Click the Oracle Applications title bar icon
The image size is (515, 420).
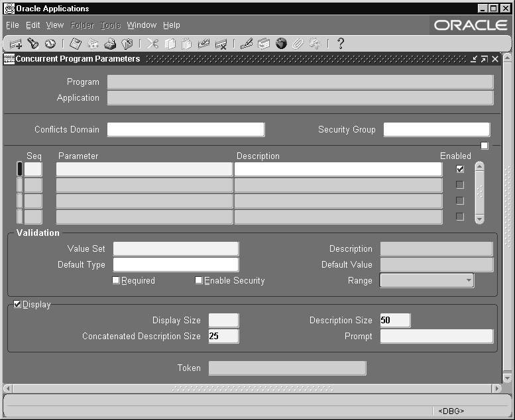[9, 9]
